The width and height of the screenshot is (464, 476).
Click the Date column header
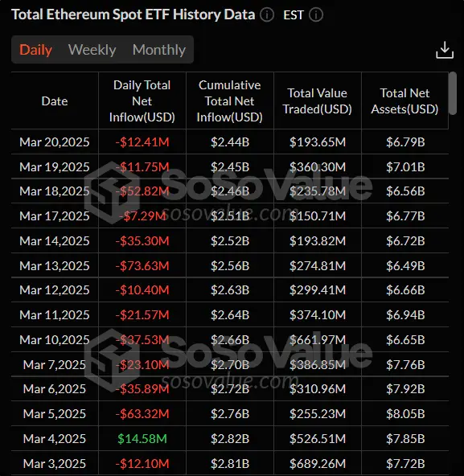(x=55, y=101)
